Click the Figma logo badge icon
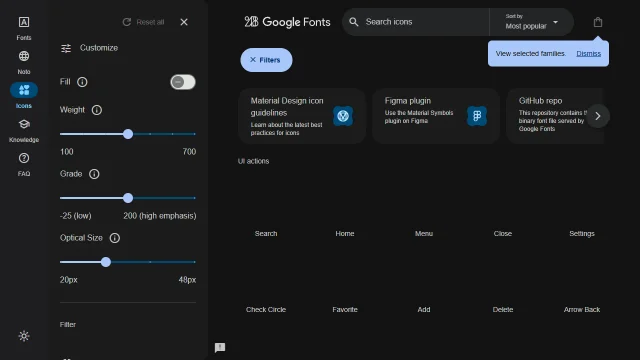Viewport: 640px width, 360px height. pos(477,116)
